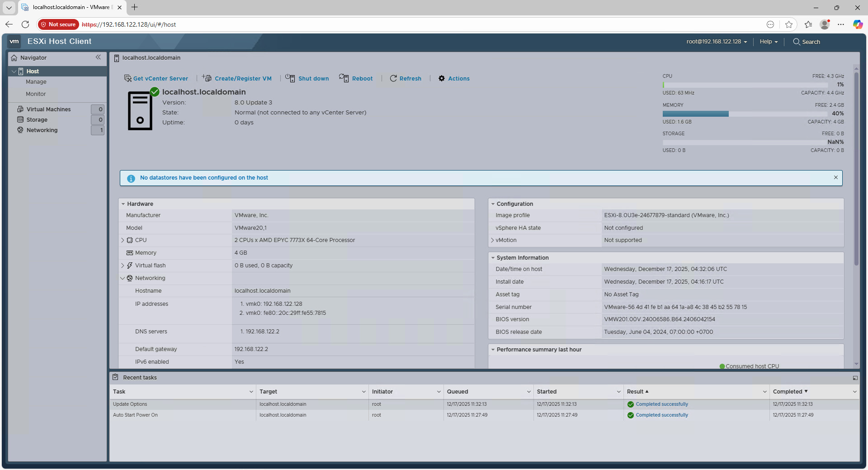Screen dimensions: 868x470
Task: Click the Storage icon in Navigator
Action: click(x=20, y=119)
